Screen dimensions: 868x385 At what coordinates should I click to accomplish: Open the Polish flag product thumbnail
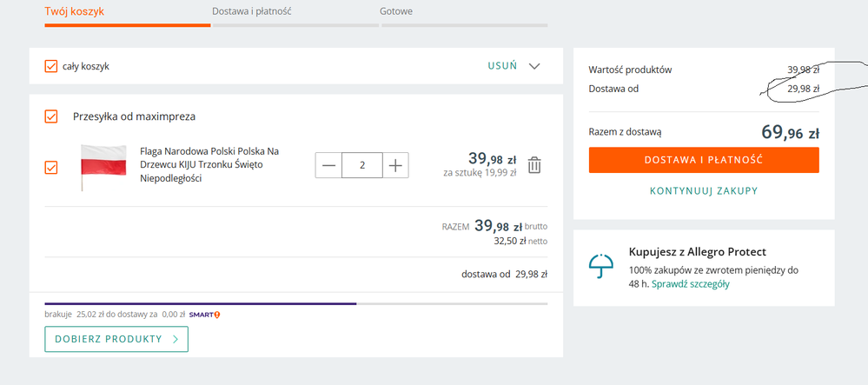(x=103, y=166)
